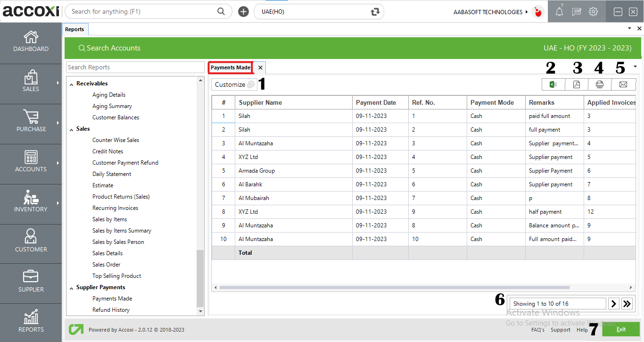Click the plus add-new icon

(243, 12)
